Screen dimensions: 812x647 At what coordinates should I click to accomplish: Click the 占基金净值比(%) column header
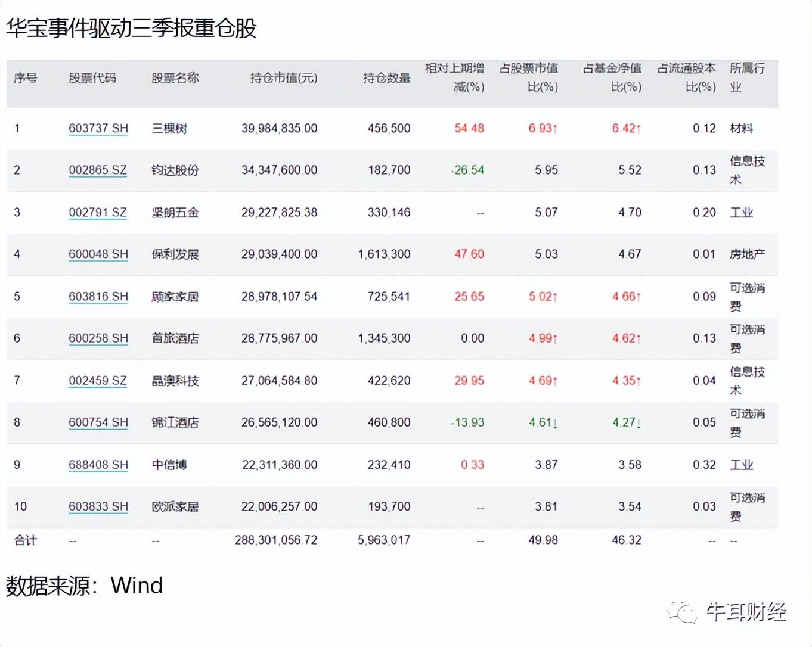click(612, 77)
